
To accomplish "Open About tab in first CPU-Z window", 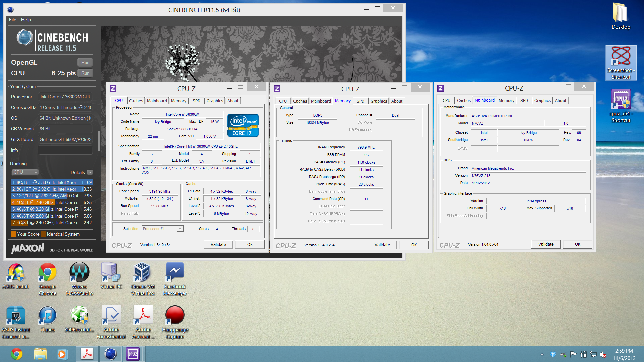I will 233,101.
